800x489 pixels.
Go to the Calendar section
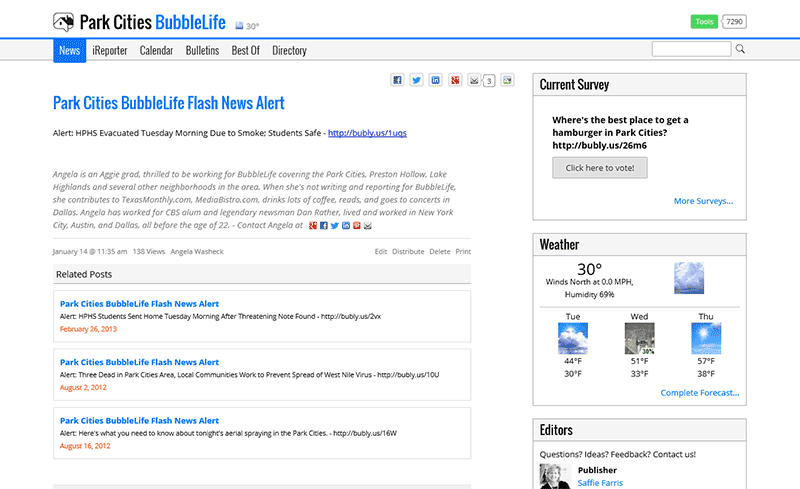(156, 51)
